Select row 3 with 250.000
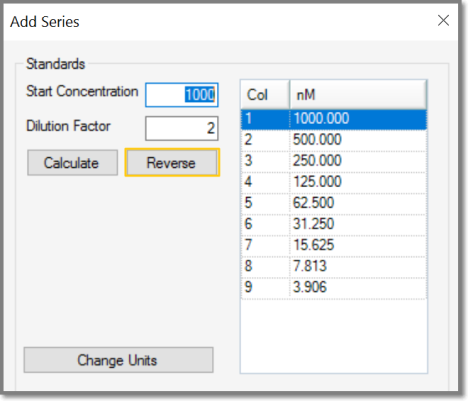 (334, 161)
